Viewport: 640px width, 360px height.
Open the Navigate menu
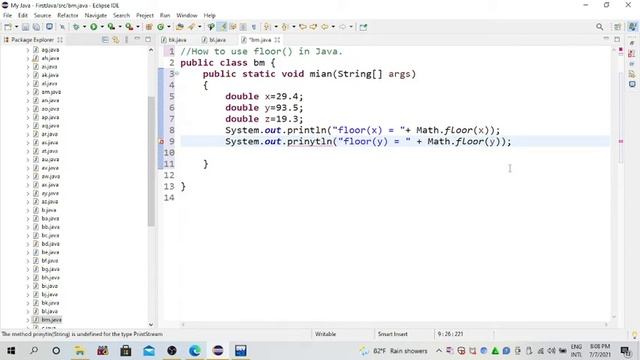coord(96,16)
